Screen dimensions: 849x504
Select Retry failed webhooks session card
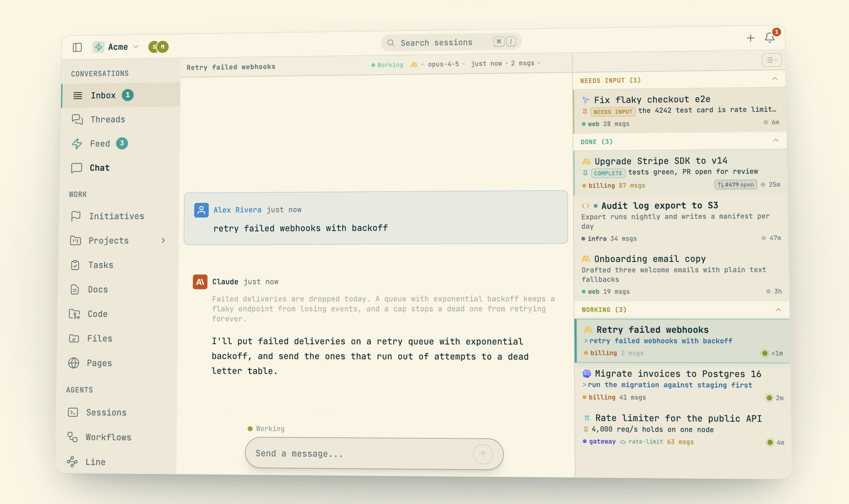pyautogui.click(x=682, y=341)
